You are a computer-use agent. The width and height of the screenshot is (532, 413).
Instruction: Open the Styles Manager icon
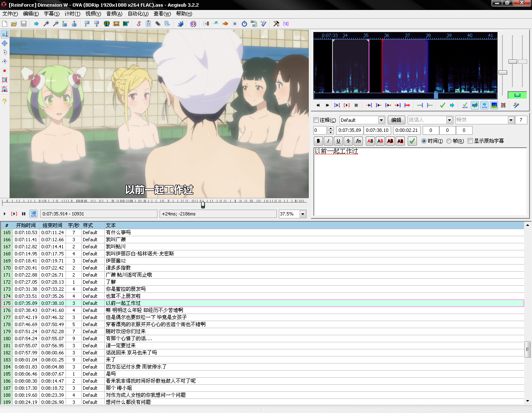pos(139,24)
